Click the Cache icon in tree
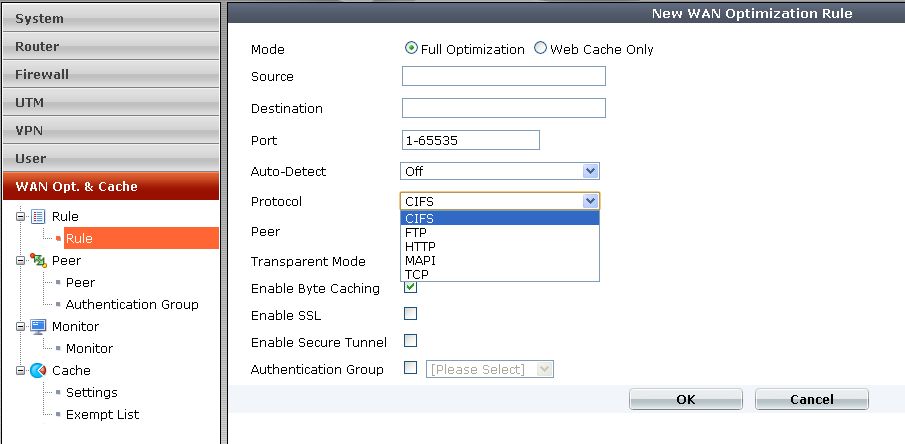The height and width of the screenshot is (444, 905). coord(38,370)
